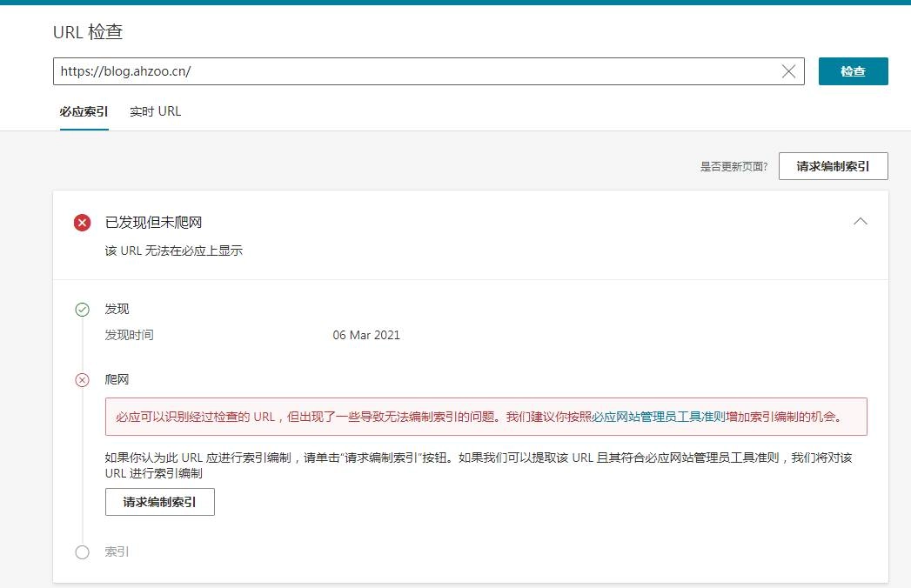
Task: Click the 检查 button to inspect the URL
Action: pyautogui.click(x=853, y=71)
